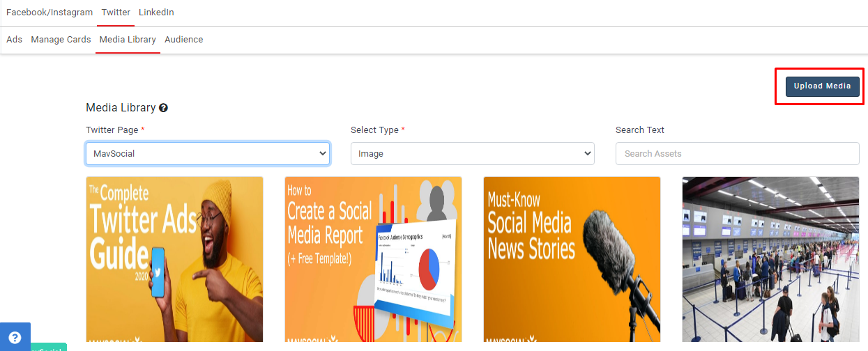
Task: Expand the Twitter Page dropdown showing MavSocial
Action: click(207, 153)
